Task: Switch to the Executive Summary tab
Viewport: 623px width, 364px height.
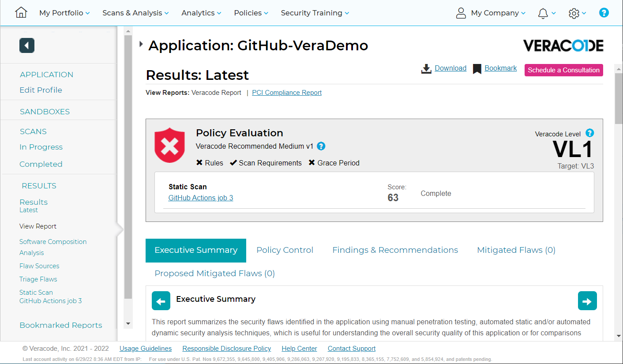Action: (x=196, y=250)
